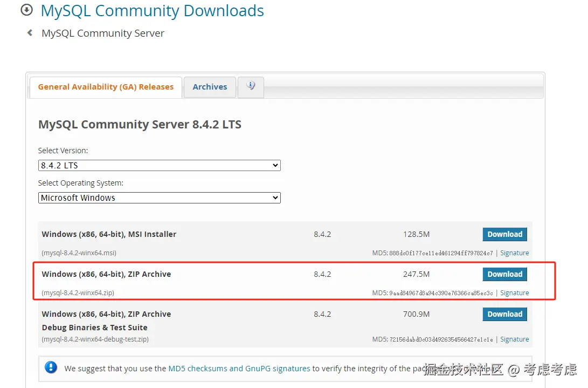Expand the Select Version dropdown
This screenshot has height=388, width=588.
pos(160,165)
